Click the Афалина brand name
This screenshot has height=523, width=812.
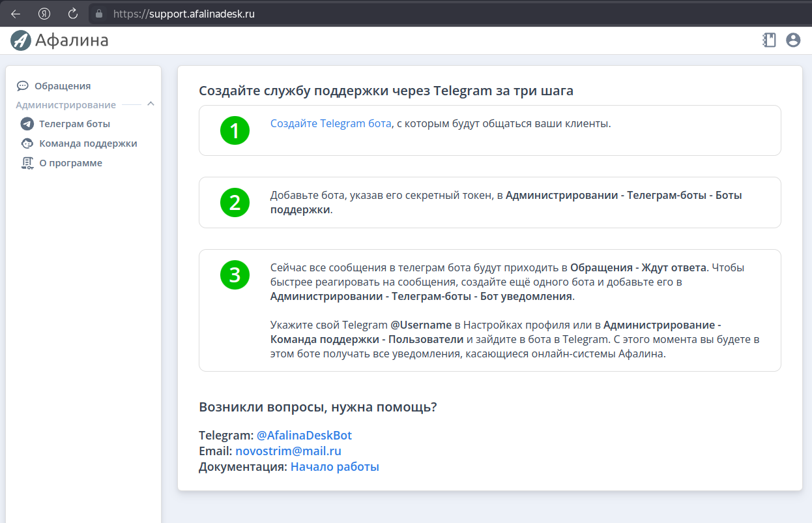click(72, 40)
